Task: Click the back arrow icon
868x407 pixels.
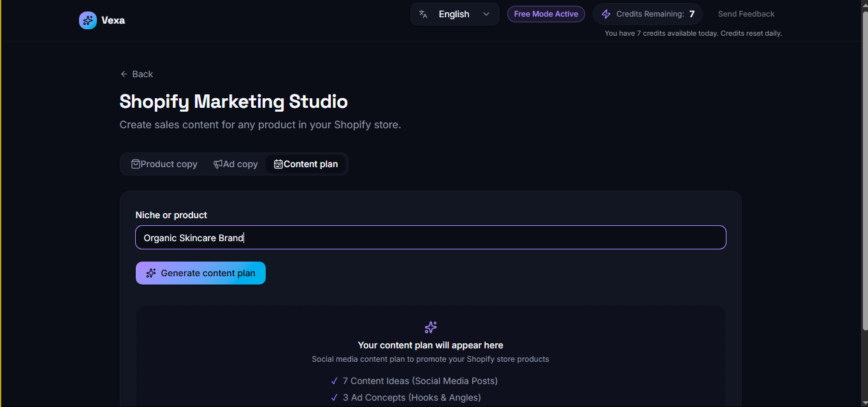Action: point(124,74)
